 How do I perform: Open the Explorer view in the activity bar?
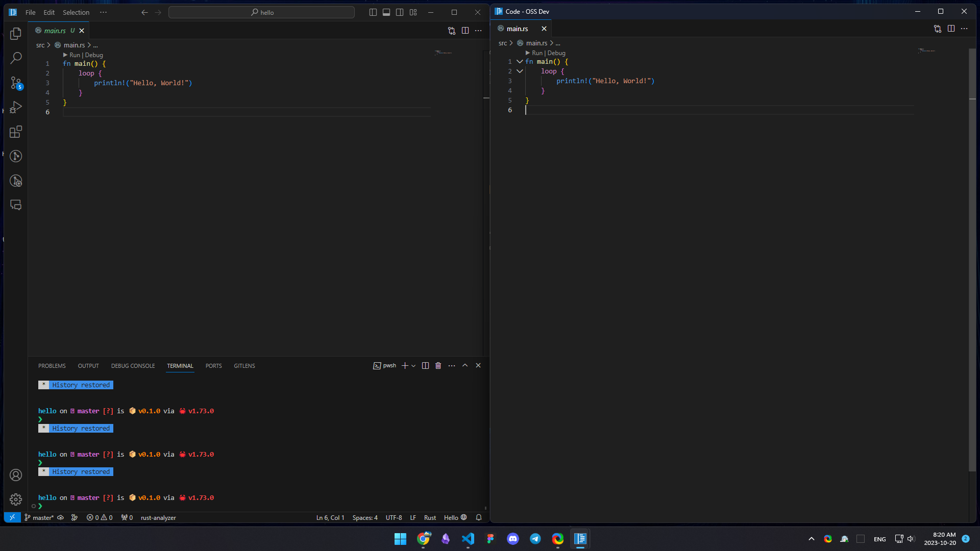tap(16, 34)
